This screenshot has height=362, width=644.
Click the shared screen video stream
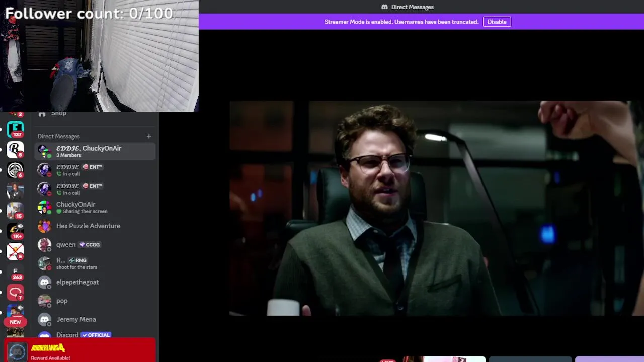coord(436,208)
